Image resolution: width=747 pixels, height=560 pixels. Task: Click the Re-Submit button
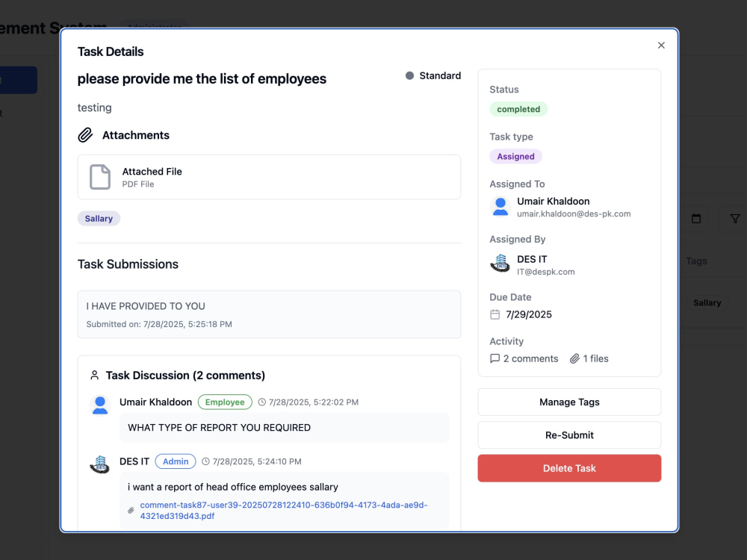pyautogui.click(x=569, y=435)
